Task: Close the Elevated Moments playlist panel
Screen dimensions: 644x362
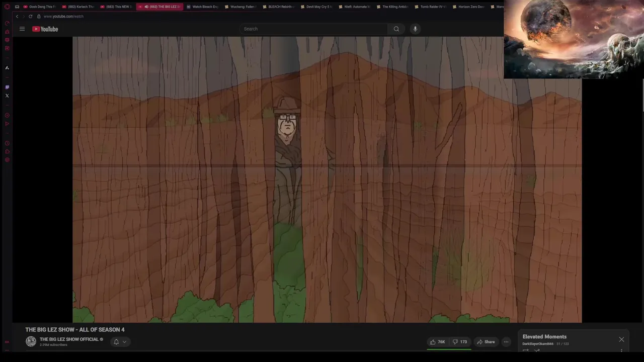Action: pos(621,339)
